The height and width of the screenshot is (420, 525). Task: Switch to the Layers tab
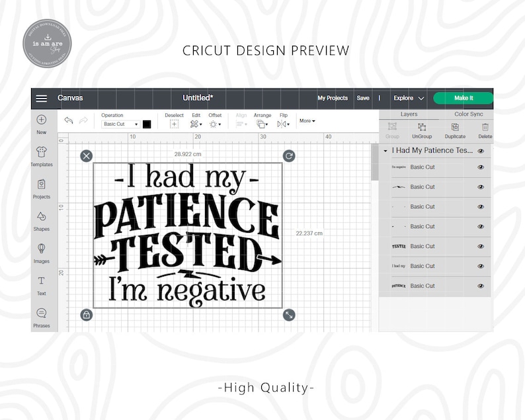409,114
